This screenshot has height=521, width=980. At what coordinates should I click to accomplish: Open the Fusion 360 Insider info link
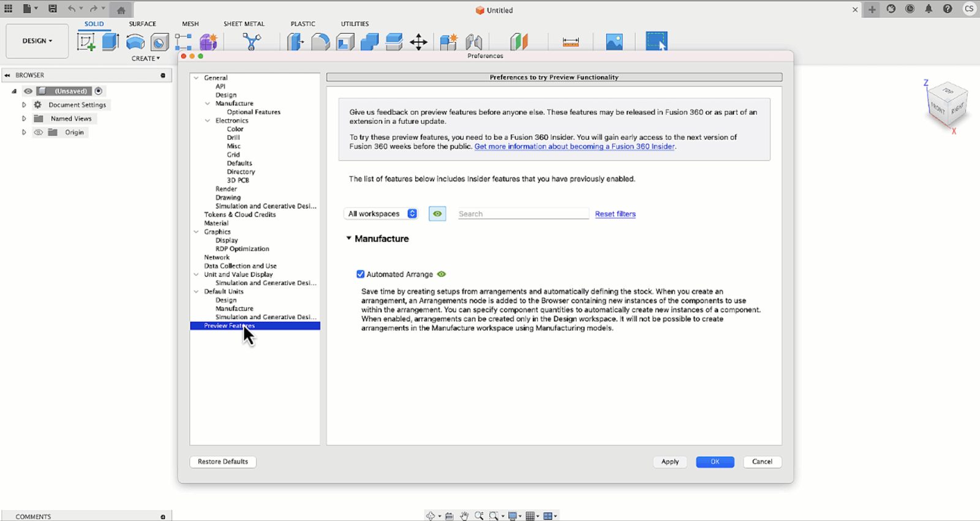574,146
